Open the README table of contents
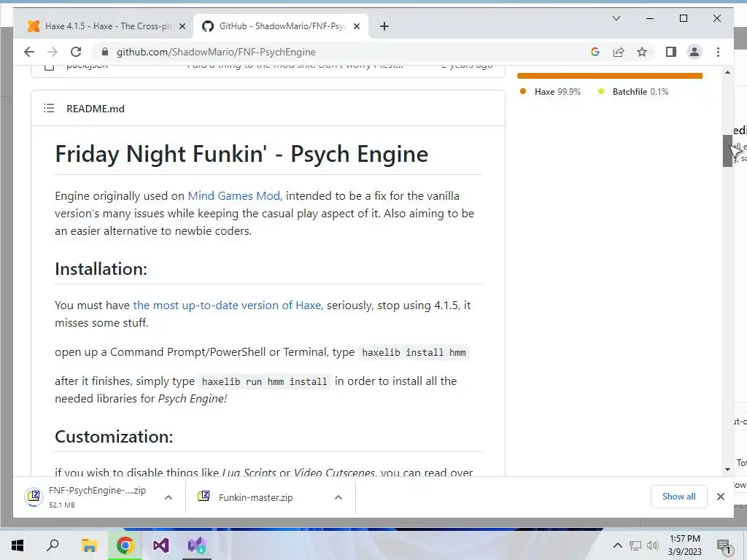Viewport: 747px width, 560px height. [x=49, y=108]
